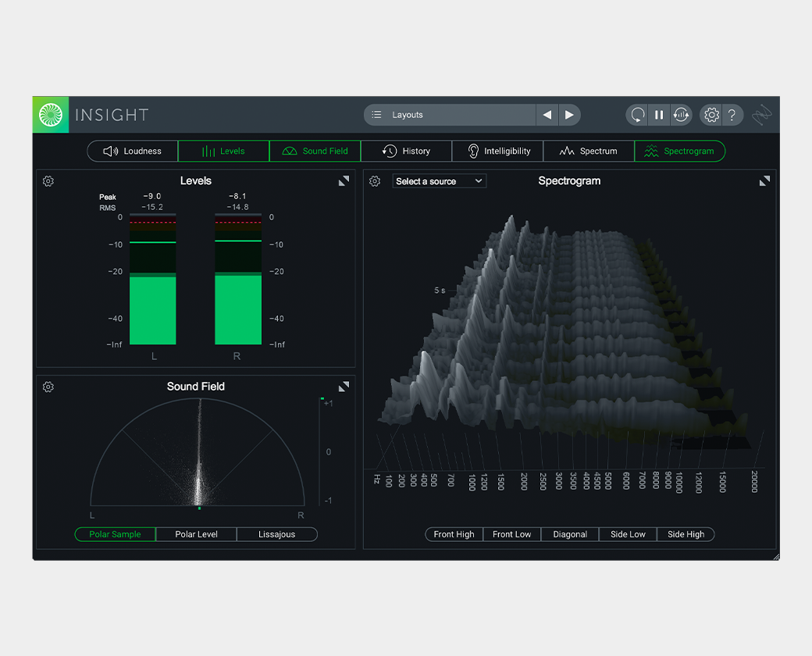This screenshot has height=656, width=812.
Task: Set spectrogram view to Side High
Action: pos(686,534)
